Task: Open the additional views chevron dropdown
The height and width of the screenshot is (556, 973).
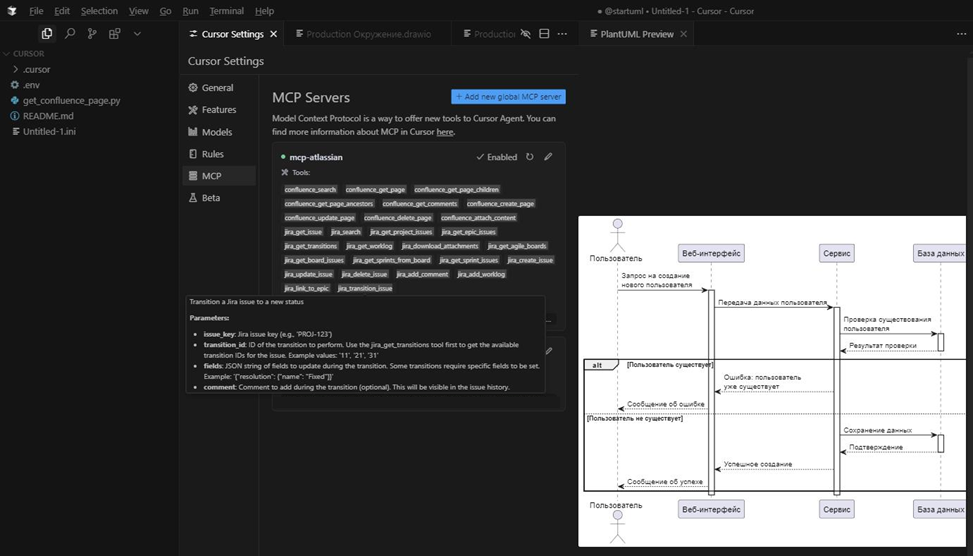Action: pyautogui.click(x=138, y=33)
